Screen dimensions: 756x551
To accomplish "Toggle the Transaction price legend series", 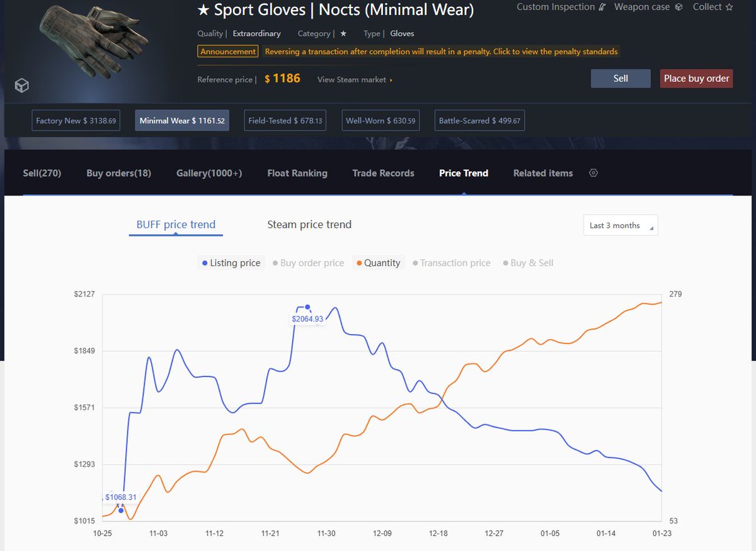I will [451, 263].
